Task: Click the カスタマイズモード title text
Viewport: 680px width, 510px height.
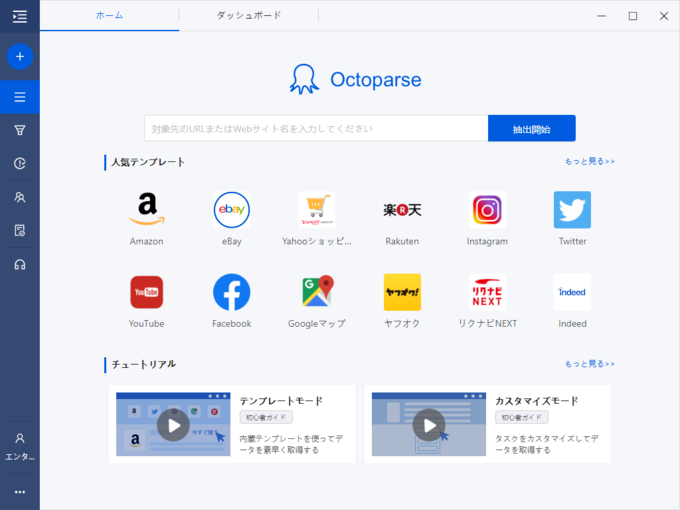Action: coord(537,401)
